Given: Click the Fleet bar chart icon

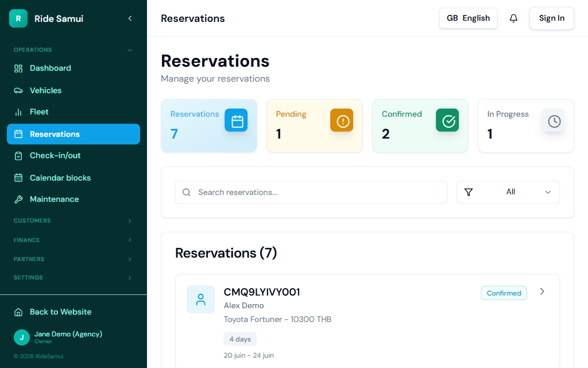Looking at the screenshot, I should coord(18,112).
